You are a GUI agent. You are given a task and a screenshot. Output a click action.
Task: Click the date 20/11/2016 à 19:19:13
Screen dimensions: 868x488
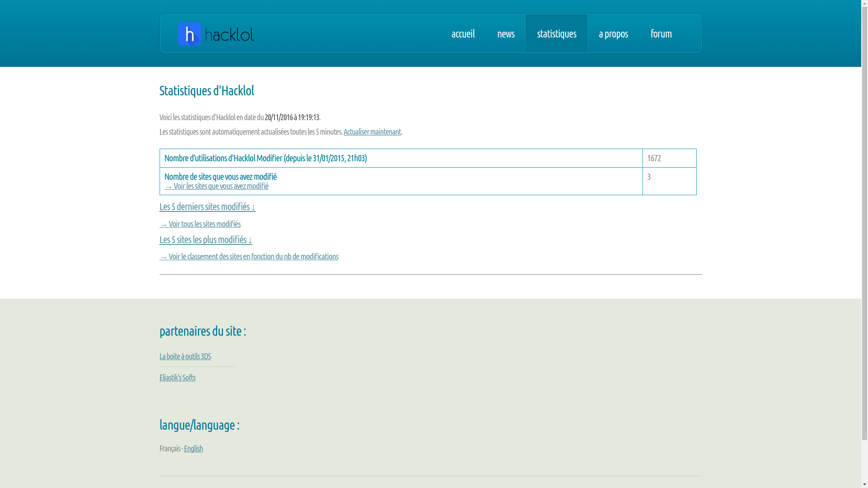[x=292, y=117]
